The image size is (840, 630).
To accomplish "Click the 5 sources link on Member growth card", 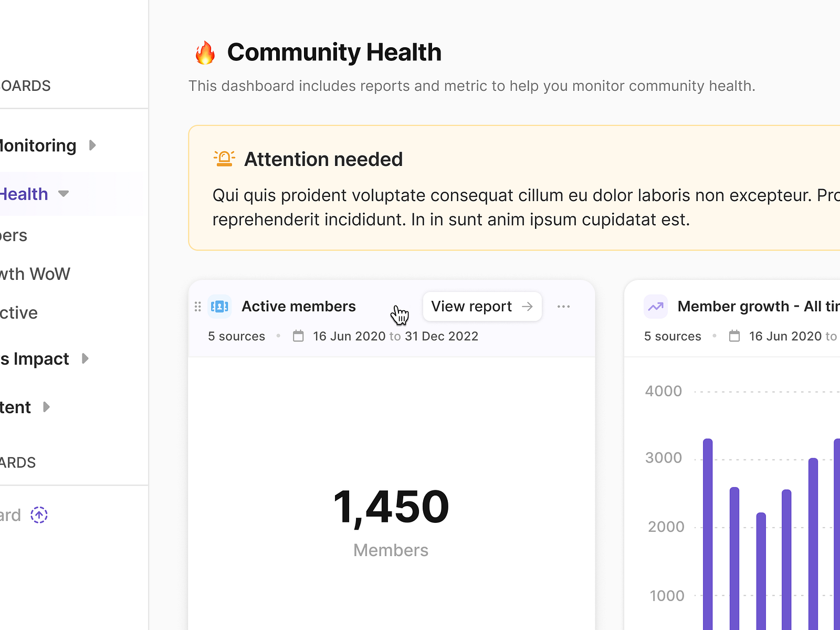I will pyautogui.click(x=673, y=335).
